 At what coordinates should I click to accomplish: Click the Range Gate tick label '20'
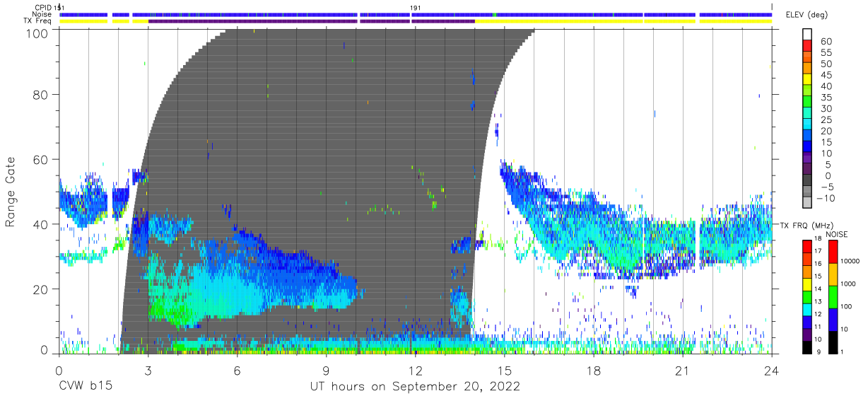pyautogui.click(x=41, y=289)
